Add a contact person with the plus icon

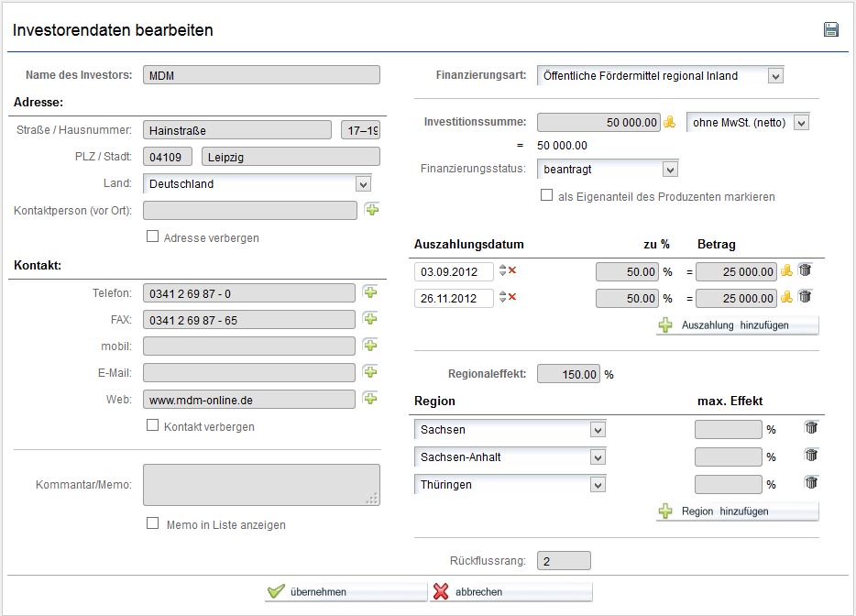[372, 210]
